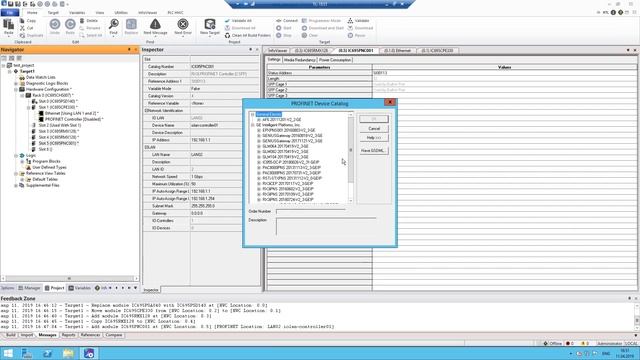
Task: Click the Order Number field
Action: [311, 211]
